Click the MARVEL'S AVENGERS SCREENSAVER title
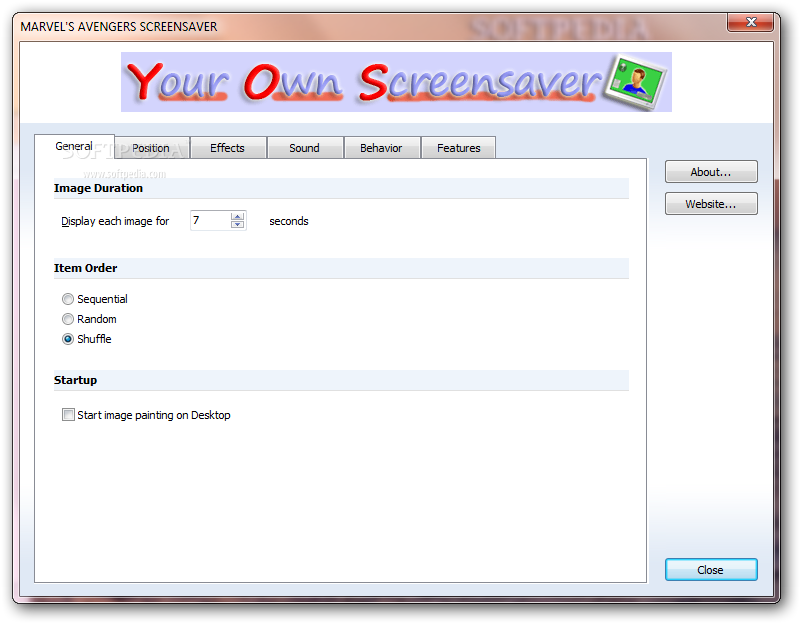801x624 pixels. [119, 27]
